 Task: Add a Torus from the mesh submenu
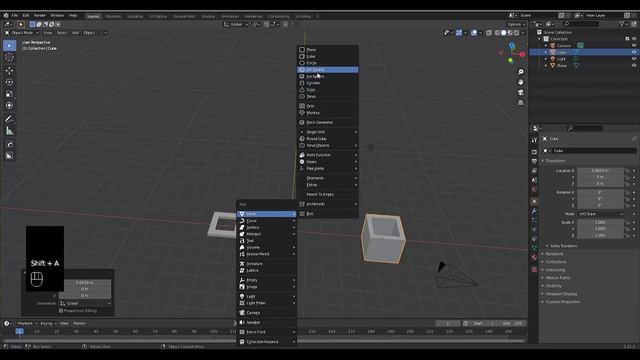pyautogui.click(x=328, y=97)
